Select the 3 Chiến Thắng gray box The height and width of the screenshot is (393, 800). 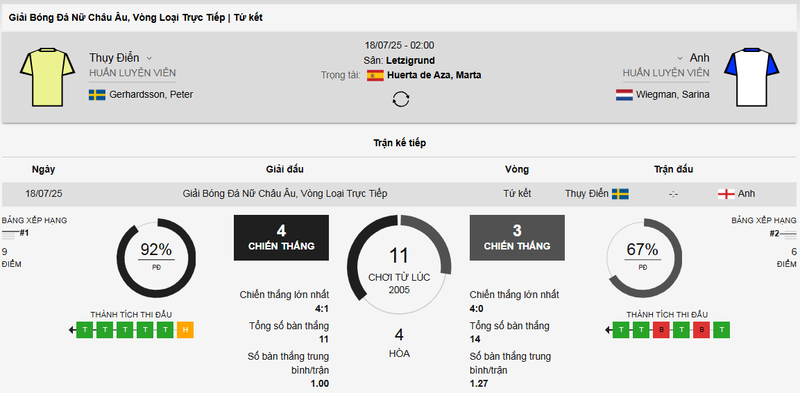tap(517, 238)
